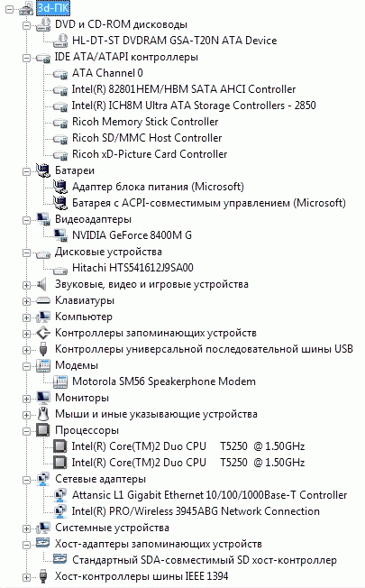The image size is (365, 588).
Task: Select Intel(R) ICH8M Ultra ATA Storage Controllers
Action: coord(194,106)
